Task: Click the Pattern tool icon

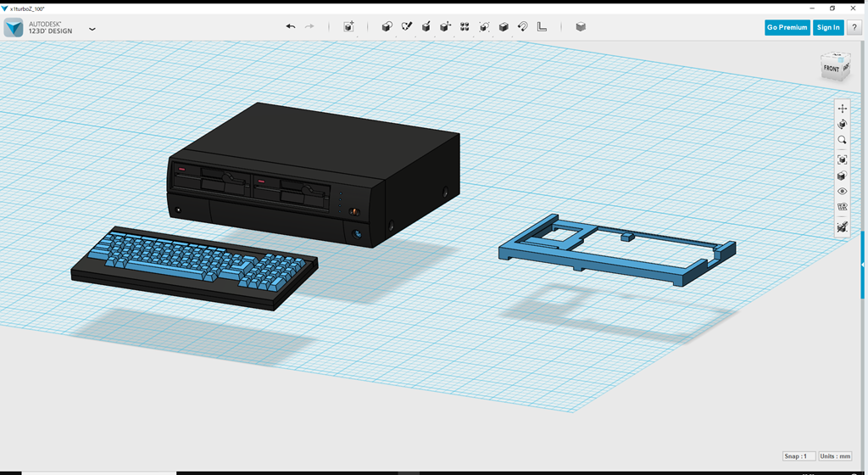Action: coord(465,27)
